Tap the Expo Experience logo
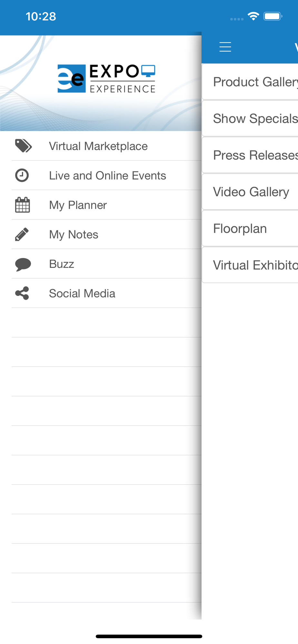Image resolution: width=298 pixels, height=644 pixels. [x=106, y=79]
